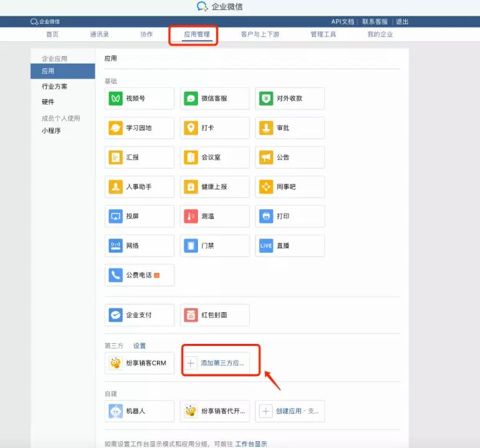Image resolution: width=480 pixels, height=448 pixels.
Task: Click the plus icon for 添加第三方应用
Action: pos(191,363)
